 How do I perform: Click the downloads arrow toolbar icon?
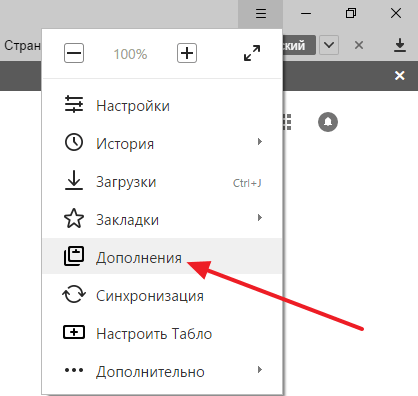tap(400, 45)
